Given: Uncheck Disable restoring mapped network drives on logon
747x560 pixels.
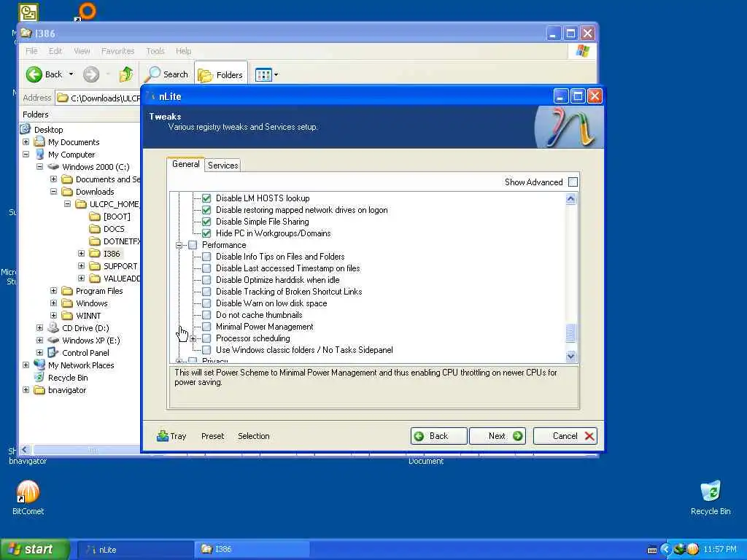Looking at the screenshot, I should coord(206,210).
